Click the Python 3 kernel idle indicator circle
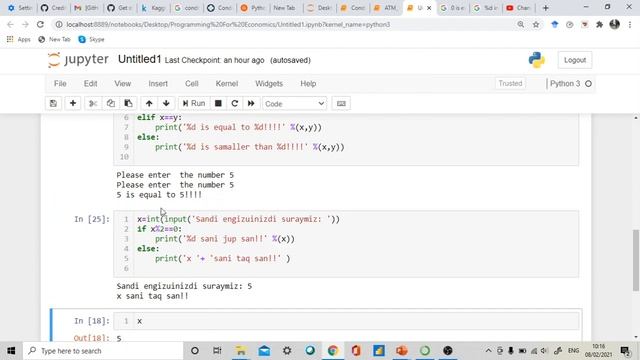Image resolution: width=640 pixels, height=360 pixels. [x=588, y=84]
